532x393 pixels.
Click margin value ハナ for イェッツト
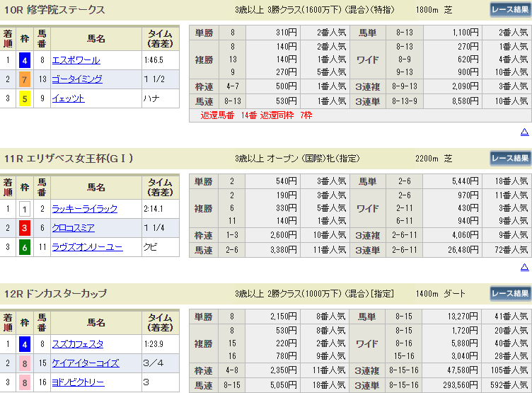(151, 98)
